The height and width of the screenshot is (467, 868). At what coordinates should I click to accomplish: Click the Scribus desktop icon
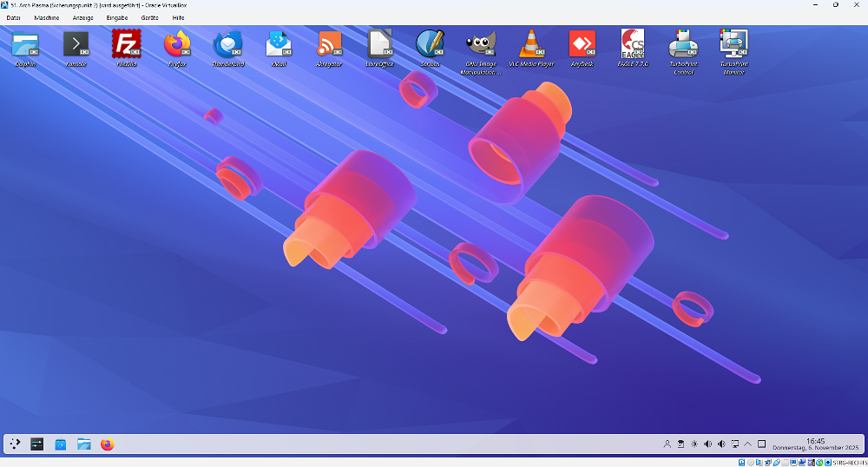tap(430, 43)
